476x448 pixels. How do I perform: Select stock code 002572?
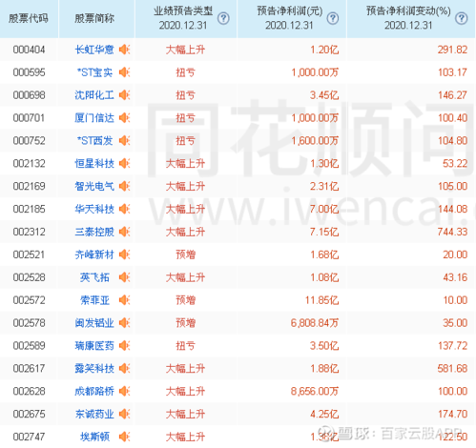click(x=29, y=300)
